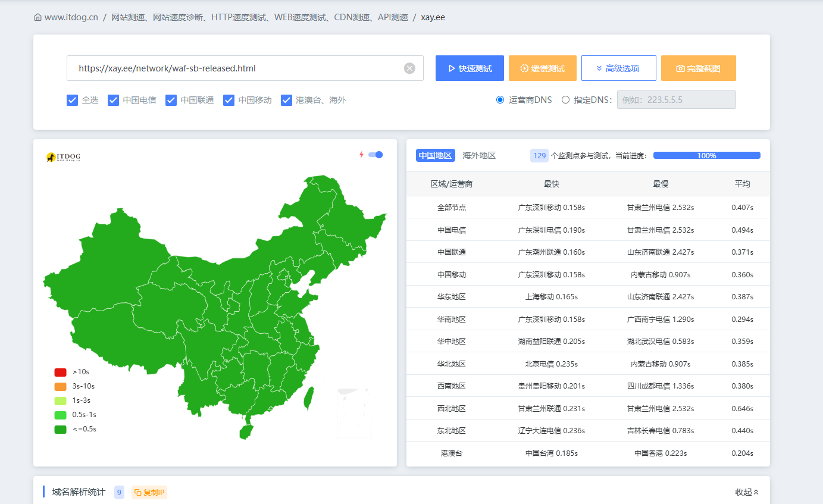Click the red lightning bolt icon
Viewport: 823px width, 504px height.
pos(361,155)
